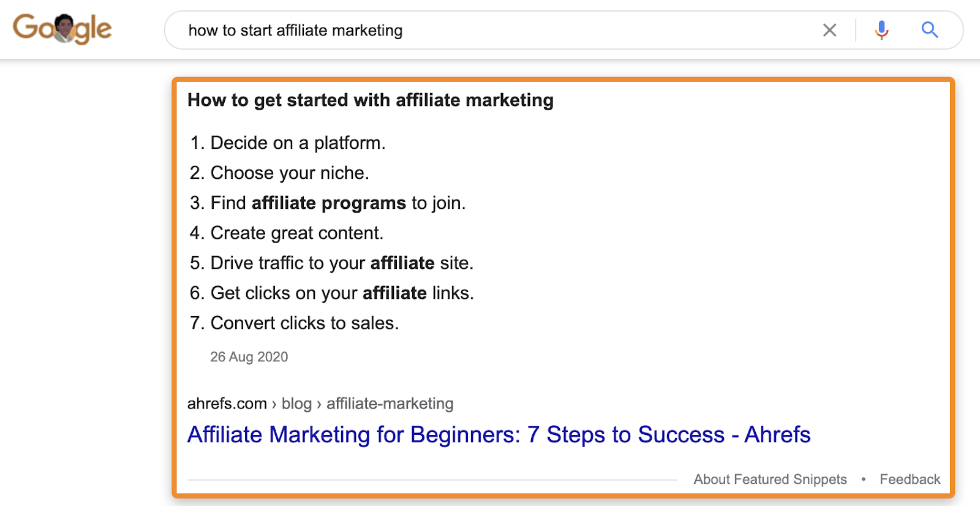Click the bold 'affiliate programs' text
This screenshot has width=980, height=506.
tap(328, 203)
